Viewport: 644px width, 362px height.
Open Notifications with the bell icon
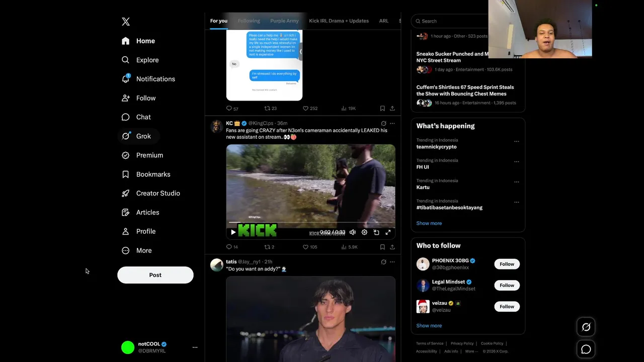click(x=149, y=79)
